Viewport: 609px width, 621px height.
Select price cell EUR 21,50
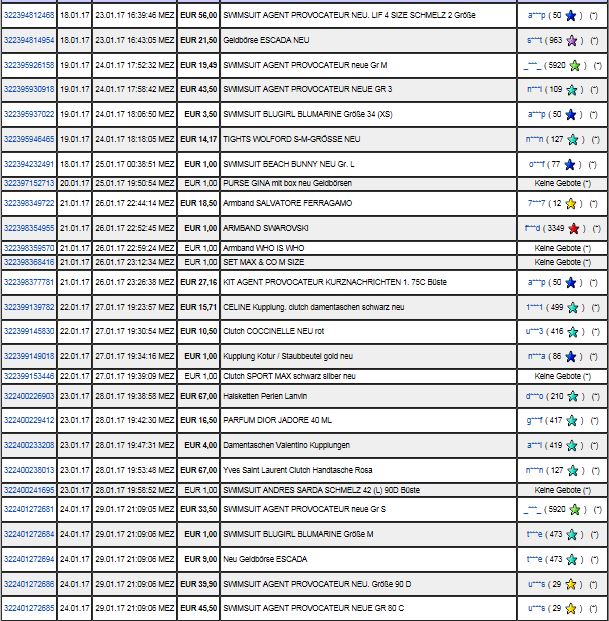(199, 40)
